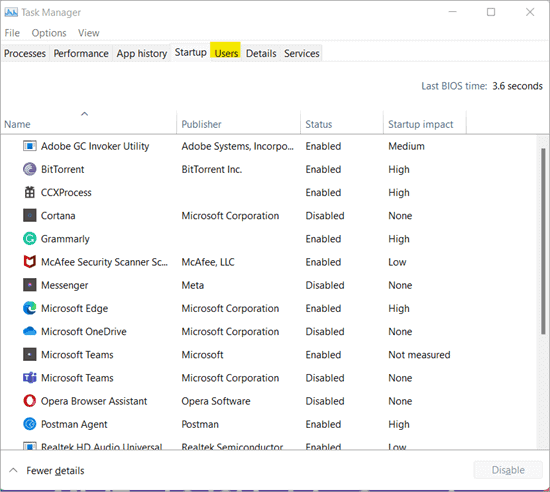Image resolution: width=550 pixels, height=492 pixels.
Task: Switch to the Processes tab
Action: click(x=25, y=53)
